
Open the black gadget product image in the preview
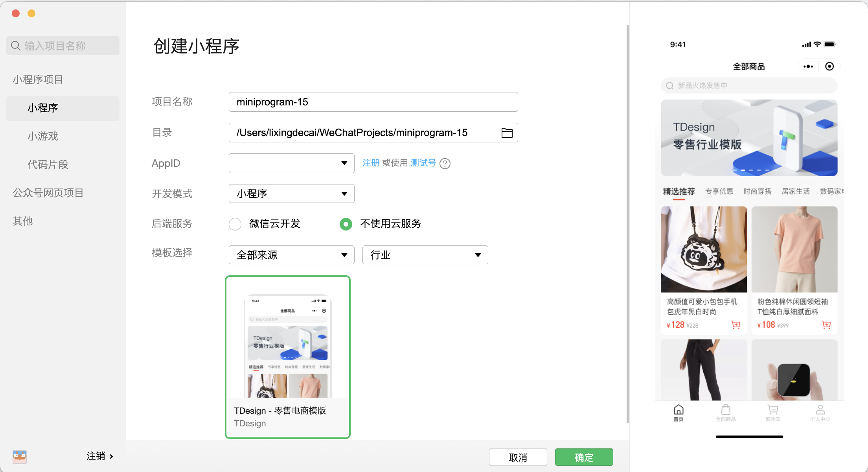(x=794, y=370)
